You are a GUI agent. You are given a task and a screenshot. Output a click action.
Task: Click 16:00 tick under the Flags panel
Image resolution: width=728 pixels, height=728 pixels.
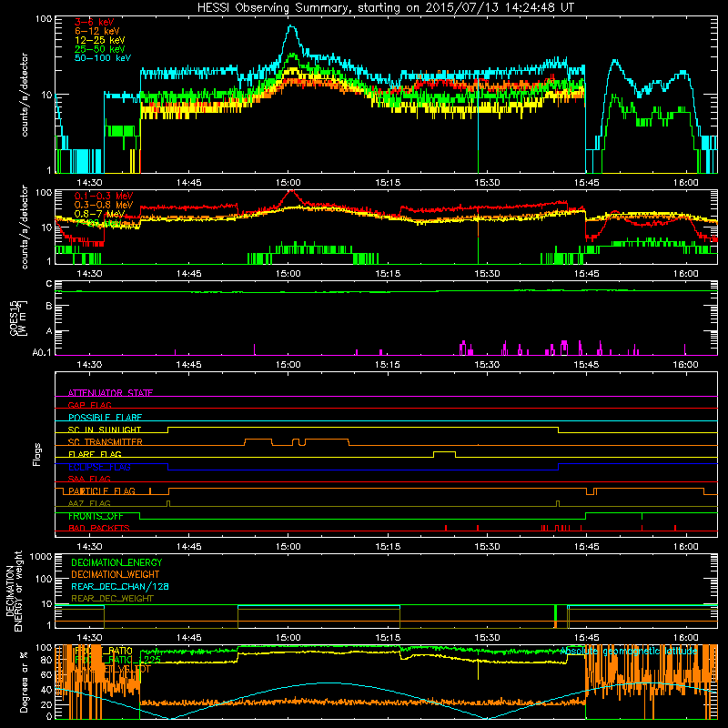pyautogui.click(x=685, y=547)
